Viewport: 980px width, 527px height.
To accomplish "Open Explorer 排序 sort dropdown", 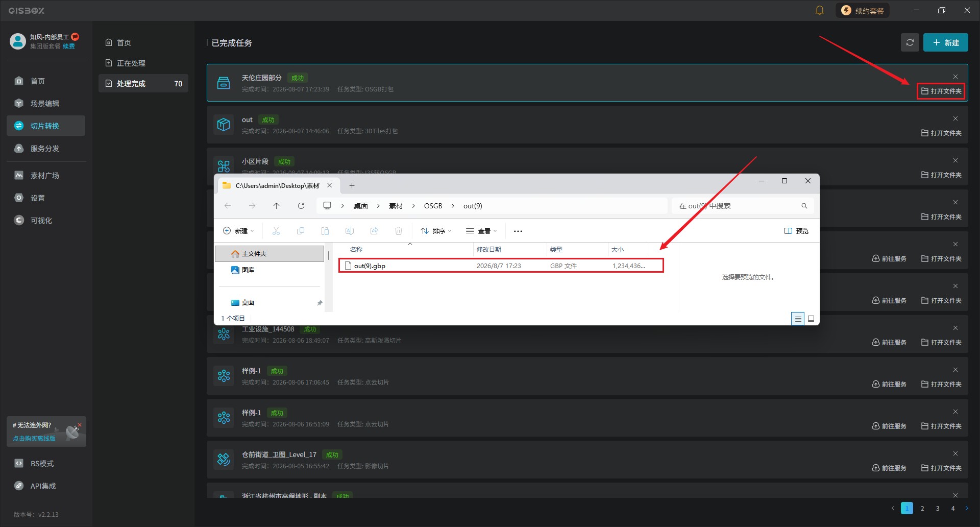I will 436,231.
